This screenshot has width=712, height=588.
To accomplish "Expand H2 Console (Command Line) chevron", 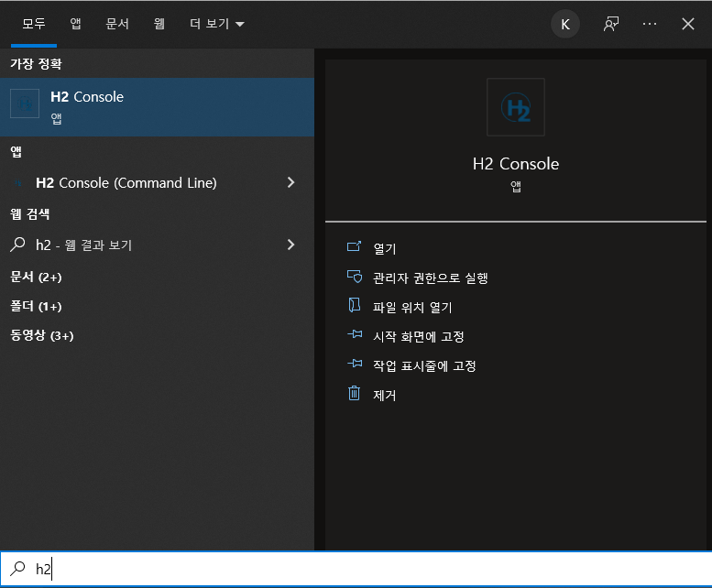I will (x=291, y=182).
